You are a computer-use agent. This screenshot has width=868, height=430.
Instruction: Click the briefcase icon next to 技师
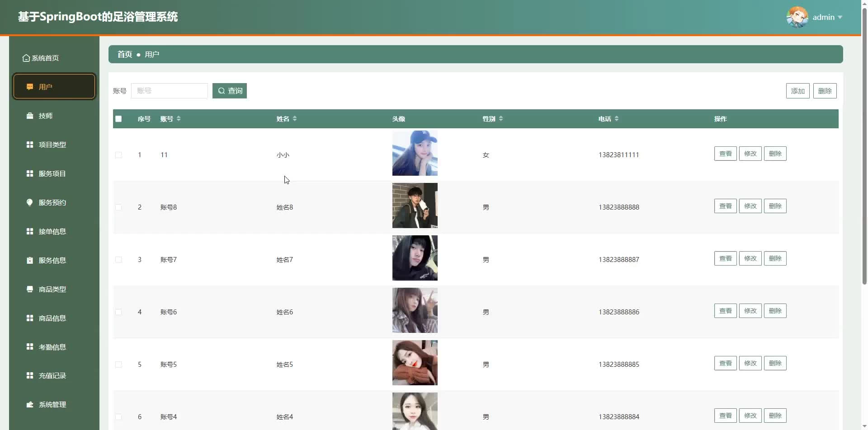[30, 116]
